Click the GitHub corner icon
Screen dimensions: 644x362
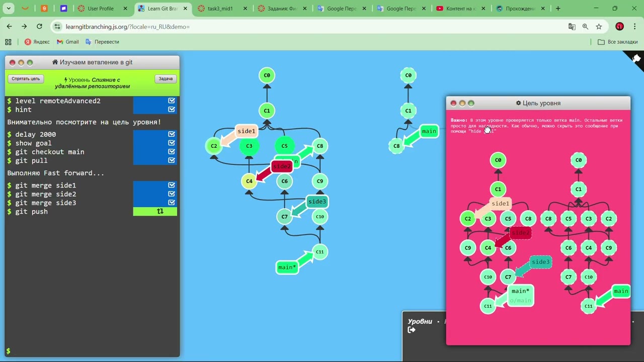pyautogui.click(x=635, y=58)
